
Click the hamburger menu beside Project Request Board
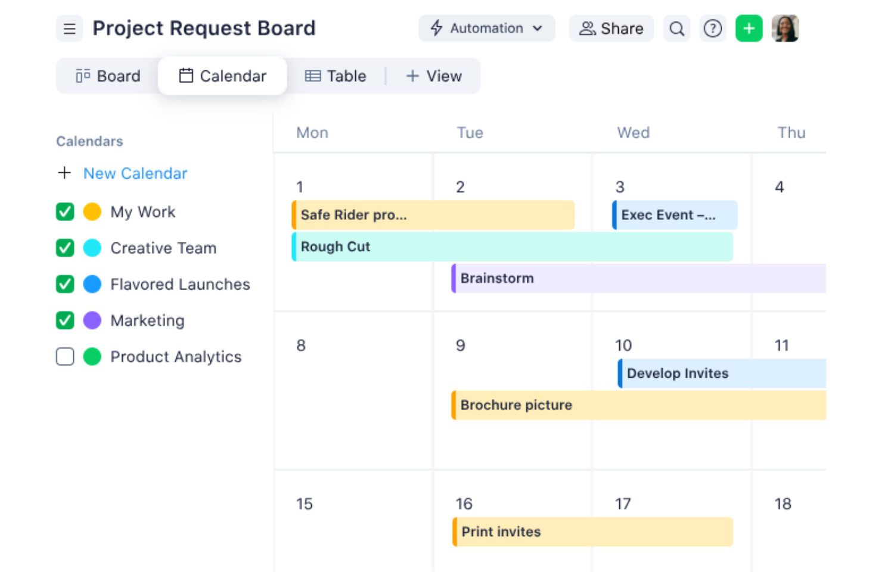69,28
